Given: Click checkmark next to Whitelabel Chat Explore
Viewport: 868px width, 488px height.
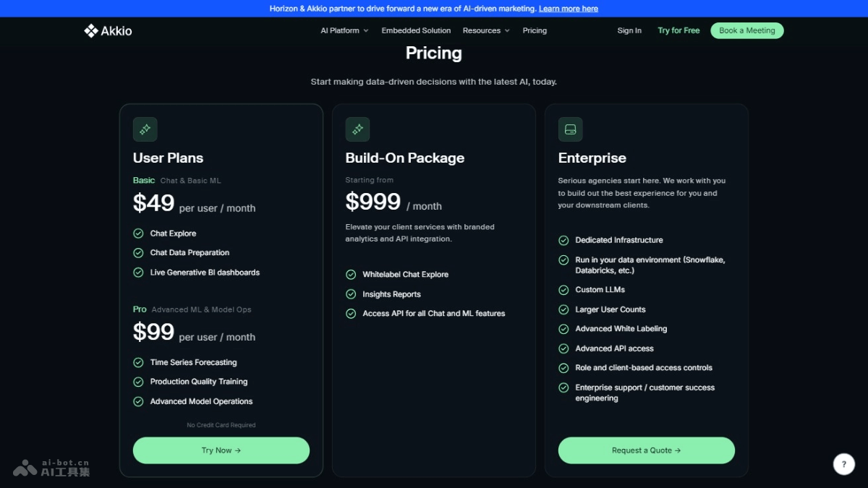Looking at the screenshot, I should 351,275.
